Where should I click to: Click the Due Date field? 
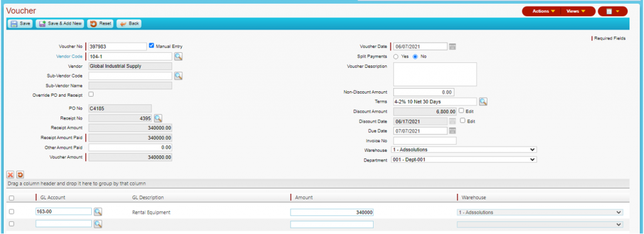420,131
